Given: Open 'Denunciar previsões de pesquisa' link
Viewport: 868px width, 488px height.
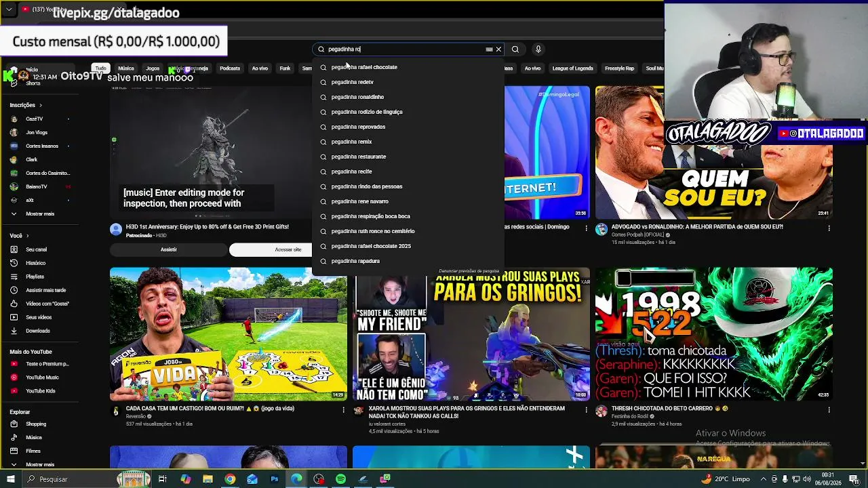Looking at the screenshot, I should pyautogui.click(x=469, y=271).
